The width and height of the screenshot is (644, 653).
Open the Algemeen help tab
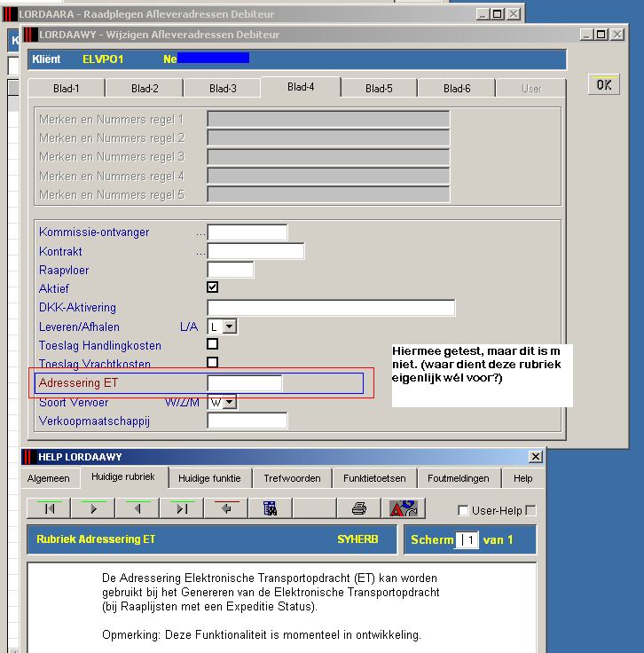coord(48,478)
